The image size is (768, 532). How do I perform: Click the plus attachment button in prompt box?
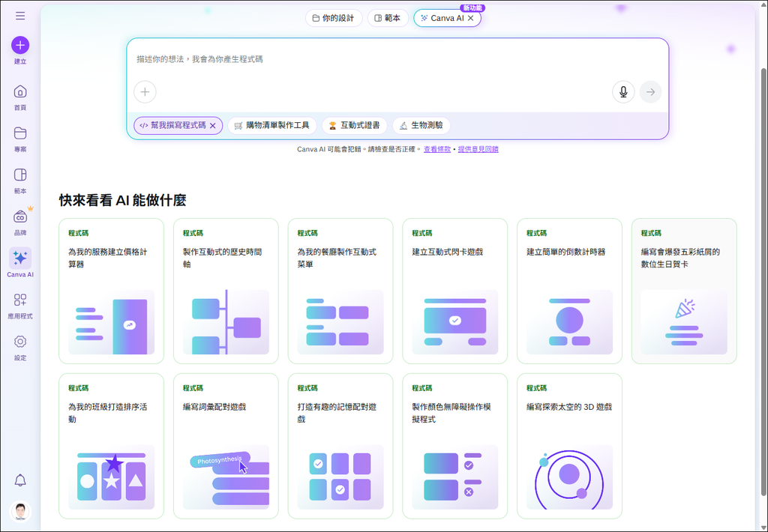145,91
